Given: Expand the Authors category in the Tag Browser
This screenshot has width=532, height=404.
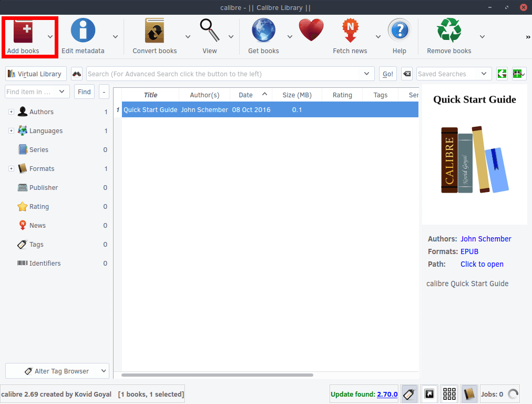Looking at the screenshot, I should coord(12,112).
